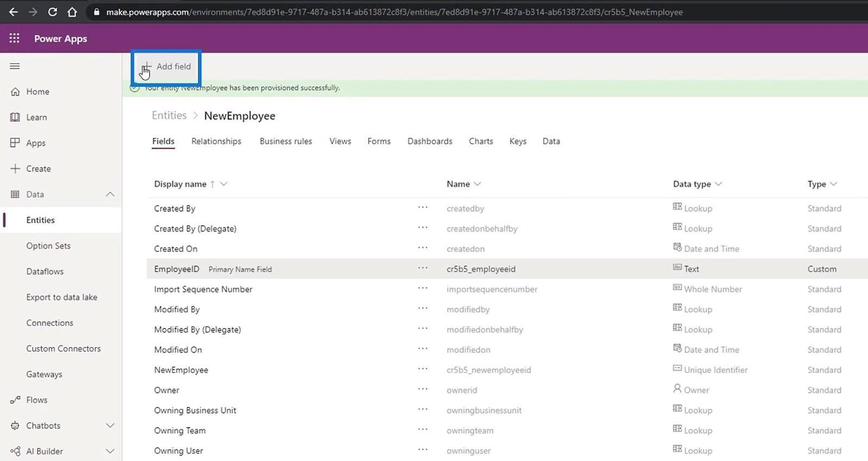Open more options for EmployeeID row
The height and width of the screenshot is (461, 868).
(423, 268)
